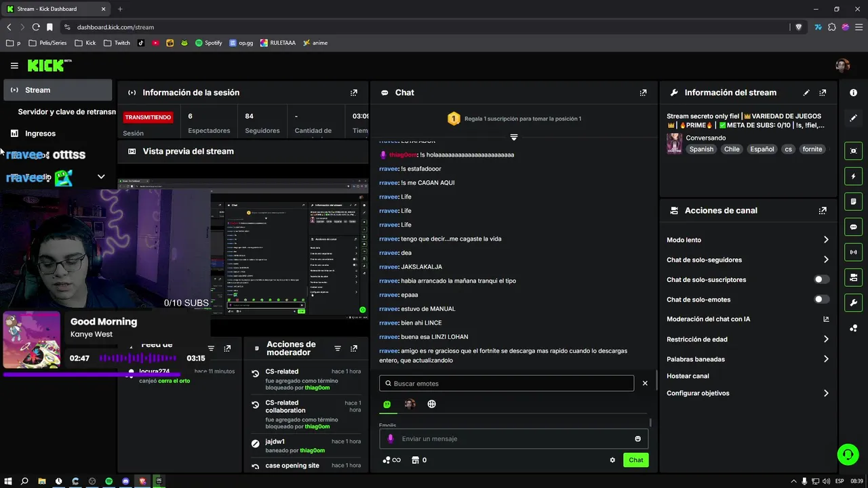Toggle the chat bubble widget in right sidebar
The height and width of the screenshot is (488, 868).
[853, 227]
